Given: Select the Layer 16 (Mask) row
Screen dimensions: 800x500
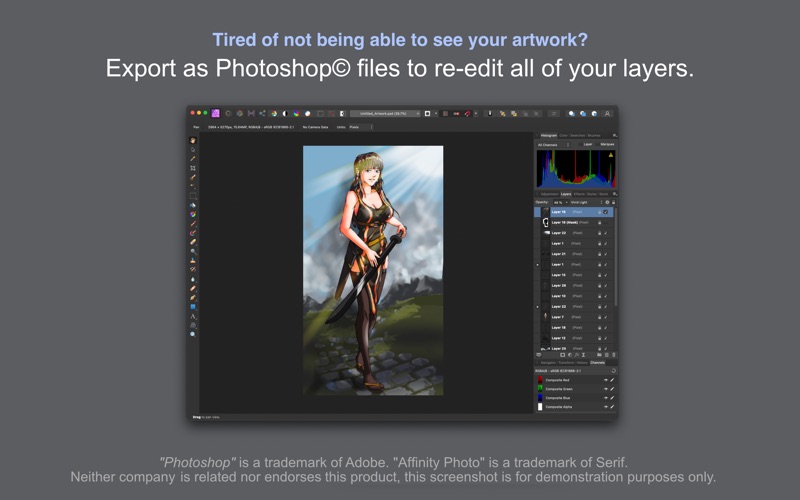Looking at the screenshot, I should (x=574, y=222).
